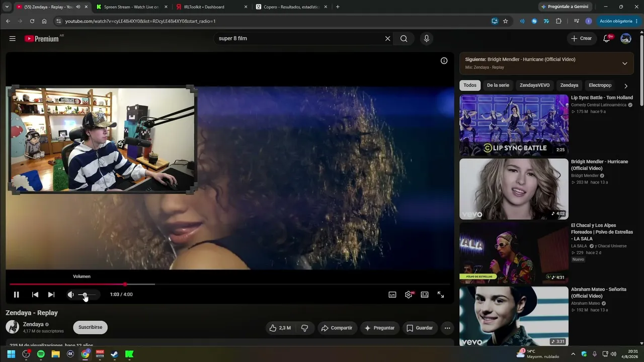Viewport: 644px width, 362px height.
Task: Toggle theater mode on the player
Action: pos(425,295)
